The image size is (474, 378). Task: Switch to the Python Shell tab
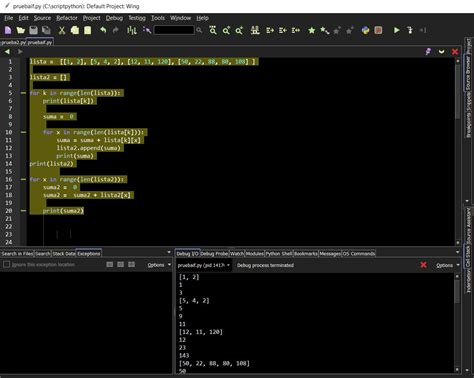point(279,254)
